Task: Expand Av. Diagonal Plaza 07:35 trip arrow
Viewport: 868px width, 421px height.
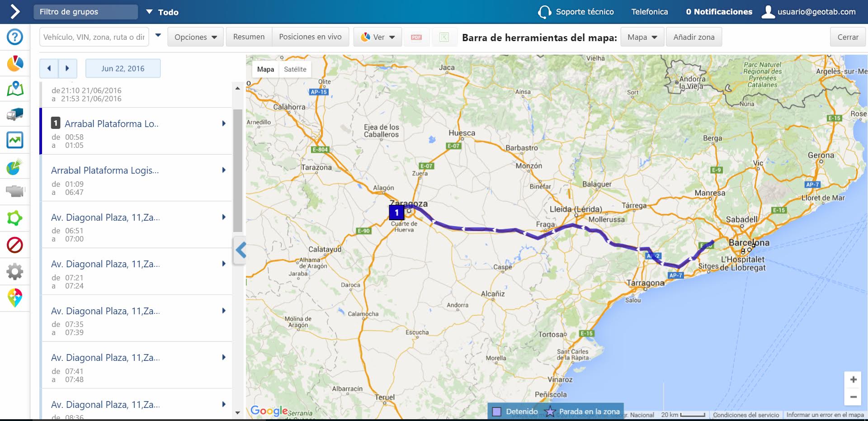Action: click(x=223, y=311)
